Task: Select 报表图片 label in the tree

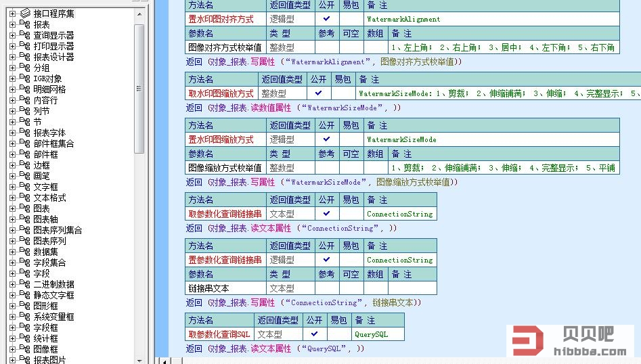Action: click(49, 360)
